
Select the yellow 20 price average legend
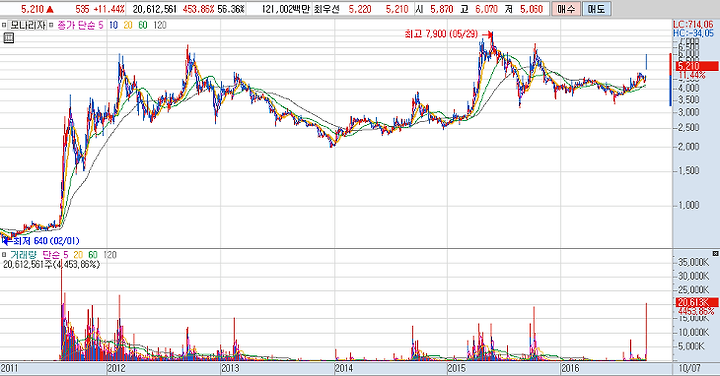coord(128,25)
